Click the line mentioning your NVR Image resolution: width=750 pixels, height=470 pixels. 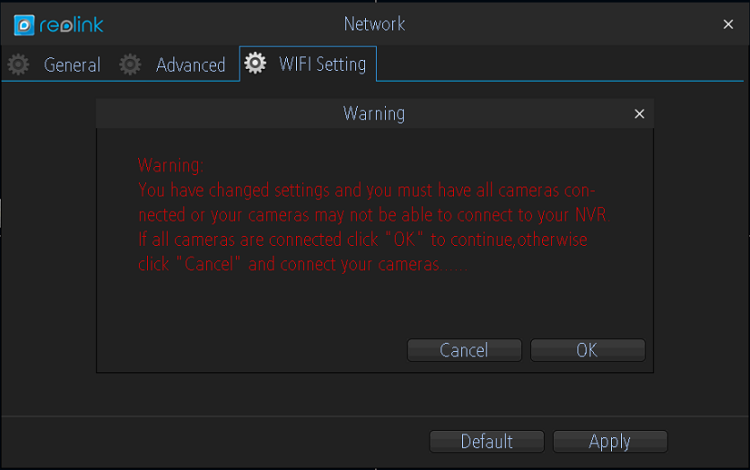coord(374,215)
